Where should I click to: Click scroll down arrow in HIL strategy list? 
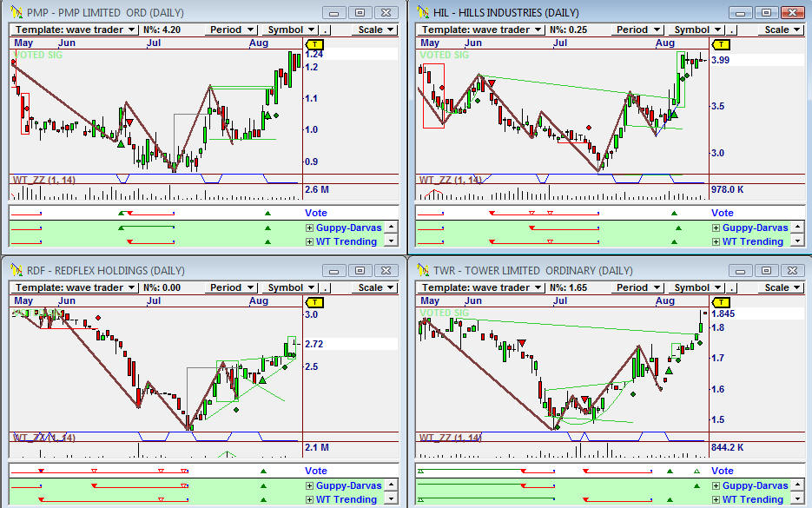click(798, 241)
